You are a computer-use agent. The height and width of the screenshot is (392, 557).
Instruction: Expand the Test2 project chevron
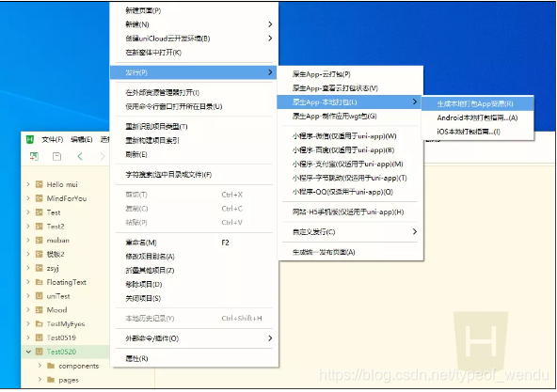(28, 227)
